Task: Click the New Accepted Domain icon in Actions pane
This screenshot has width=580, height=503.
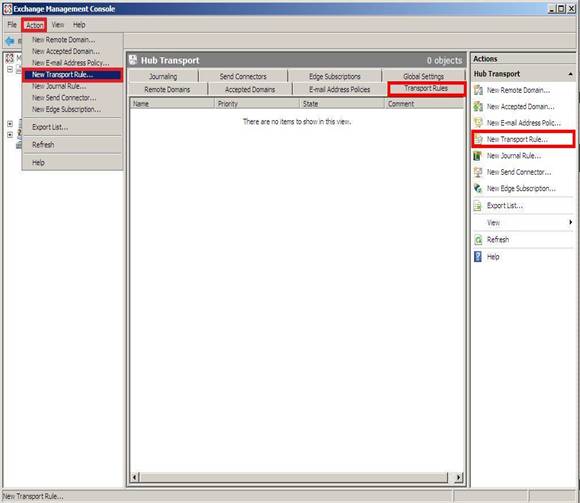Action: click(478, 107)
